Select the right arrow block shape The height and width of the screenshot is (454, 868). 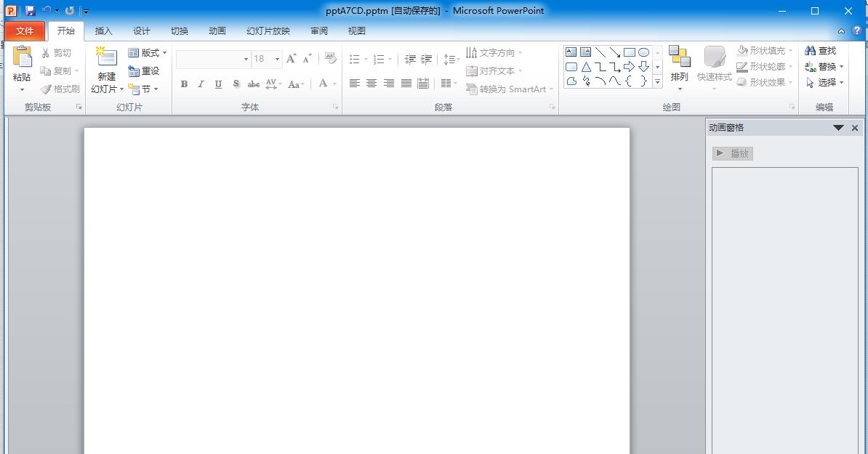click(x=630, y=67)
